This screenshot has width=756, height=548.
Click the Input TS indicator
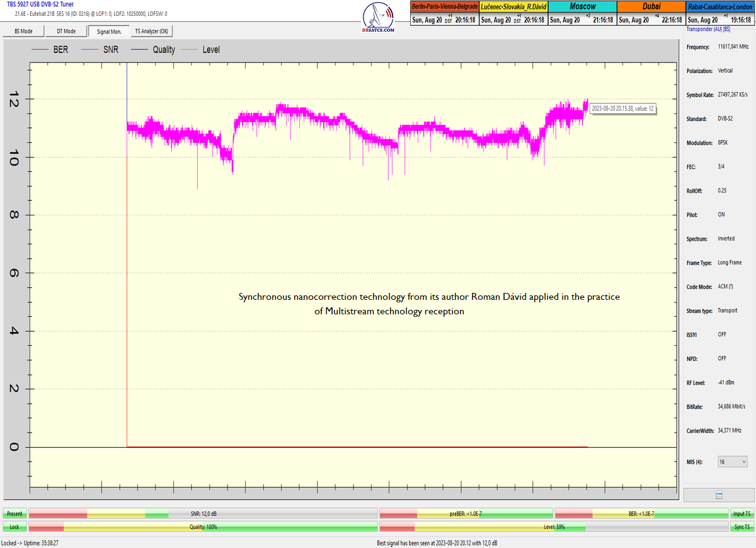click(x=742, y=514)
